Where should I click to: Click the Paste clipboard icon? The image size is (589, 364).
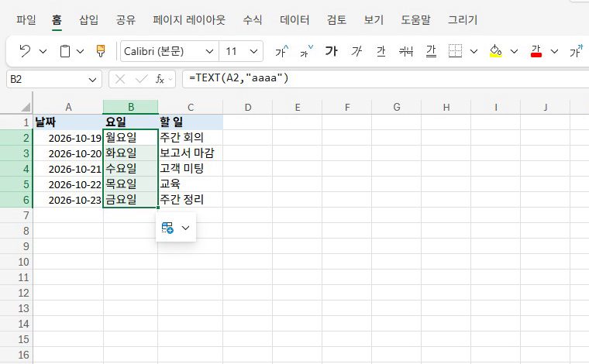[x=65, y=51]
